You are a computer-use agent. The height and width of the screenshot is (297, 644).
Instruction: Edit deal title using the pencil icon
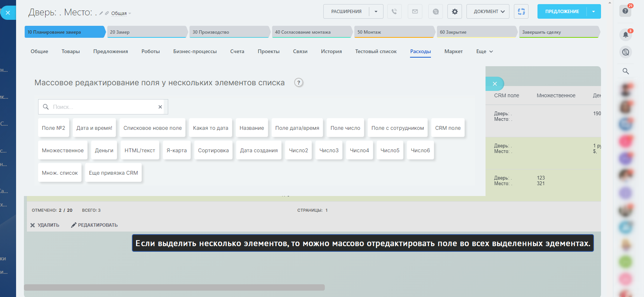click(101, 13)
